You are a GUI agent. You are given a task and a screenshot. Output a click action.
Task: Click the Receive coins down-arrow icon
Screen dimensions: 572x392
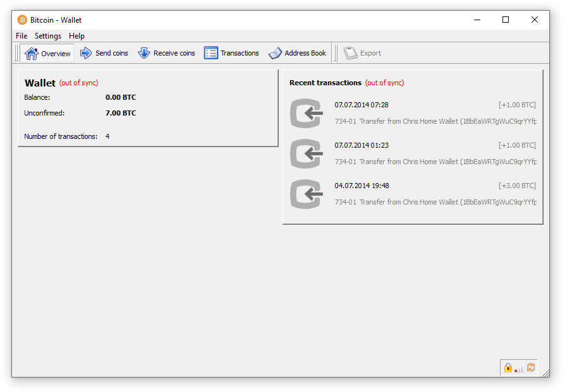pos(144,53)
